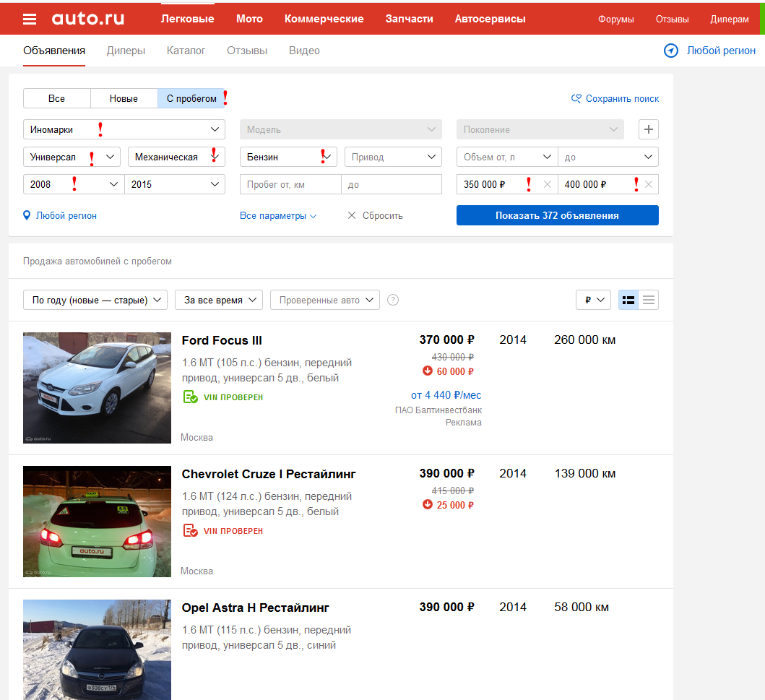
Task: Select the 'Все' cars toggle
Action: click(x=56, y=98)
